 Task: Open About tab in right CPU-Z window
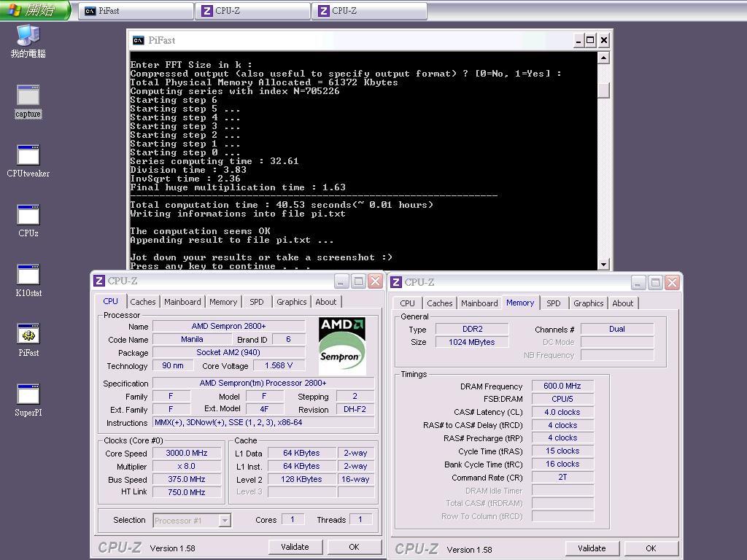click(623, 303)
